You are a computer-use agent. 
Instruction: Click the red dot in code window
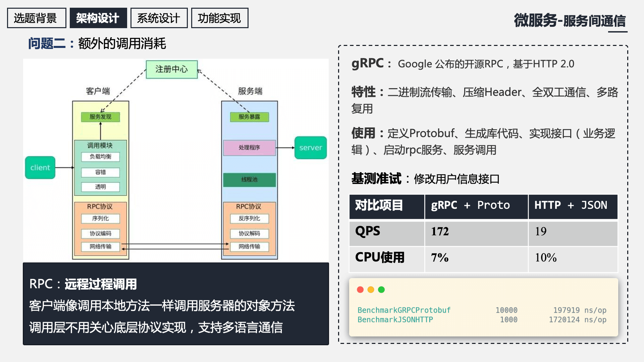coord(360,290)
